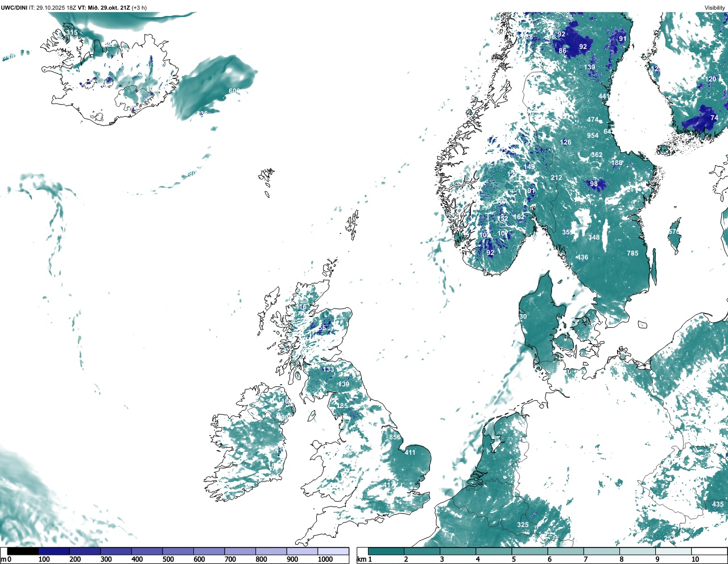Click the "(+3 h)" forecast offset text
The image size is (728, 564).
click(x=139, y=8)
